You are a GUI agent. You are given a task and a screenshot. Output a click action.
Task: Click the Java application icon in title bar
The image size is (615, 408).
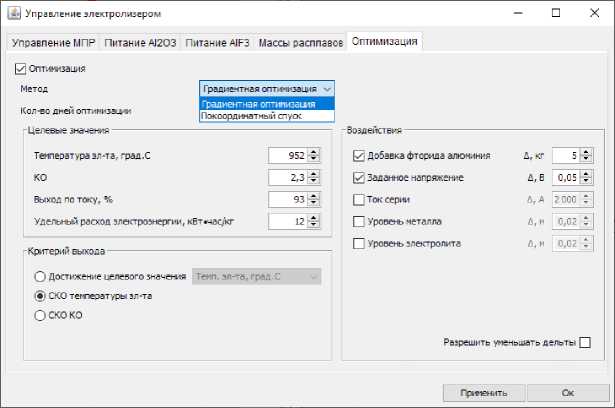(14, 13)
